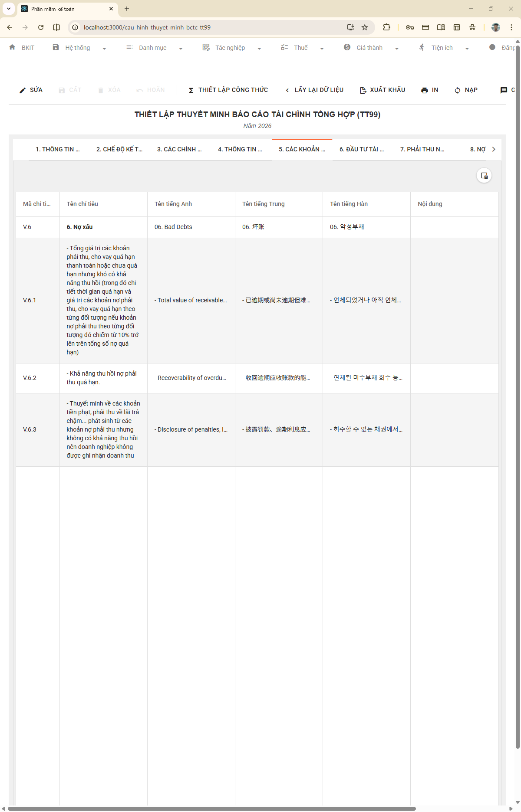Click the tab scroll right chevron
521x812 pixels.
[x=494, y=149]
